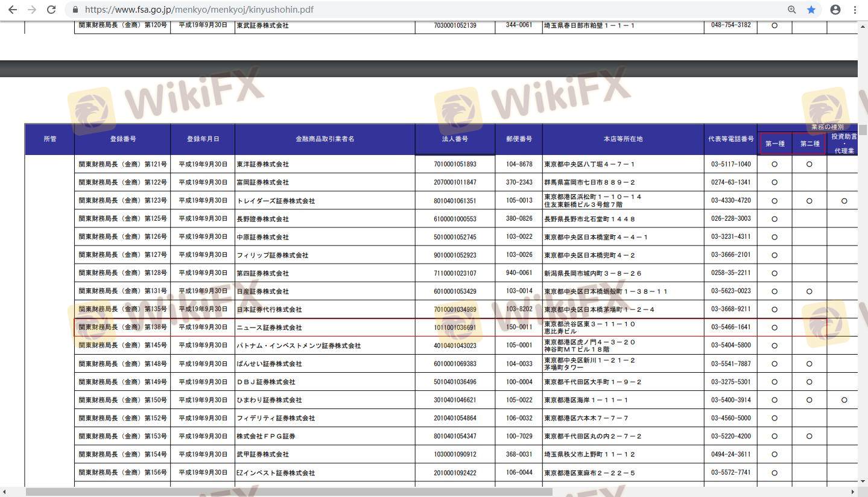Click the horizontal scrollbar thumb
Image resolution: width=868 pixels, height=497 pixels.
(289, 492)
